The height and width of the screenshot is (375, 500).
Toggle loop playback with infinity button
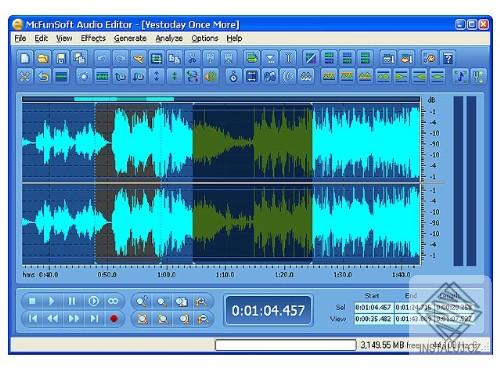pyautogui.click(x=113, y=301)
